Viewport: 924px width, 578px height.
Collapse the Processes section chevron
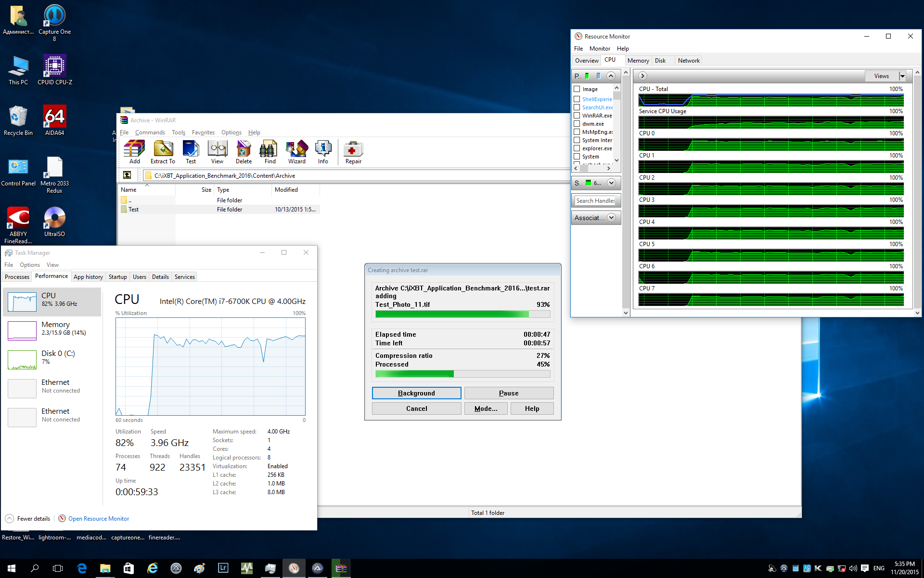pyautogui.click(x=611, y=76)
